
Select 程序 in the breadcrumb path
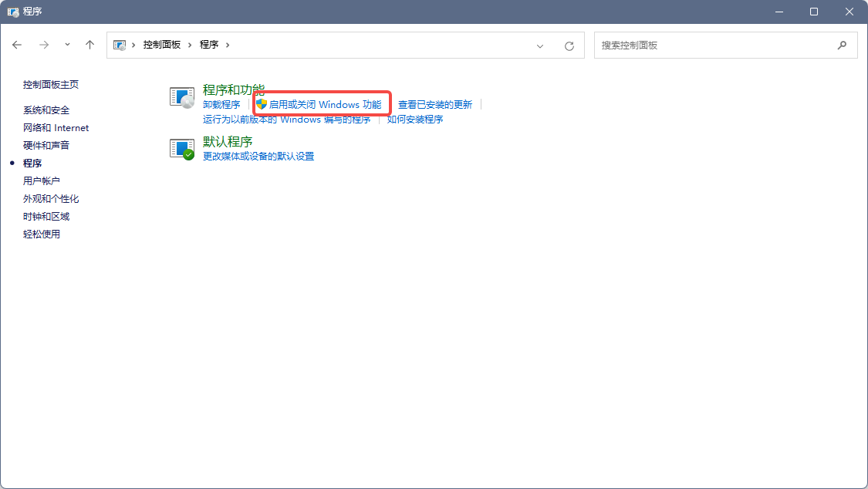[208, 45]
